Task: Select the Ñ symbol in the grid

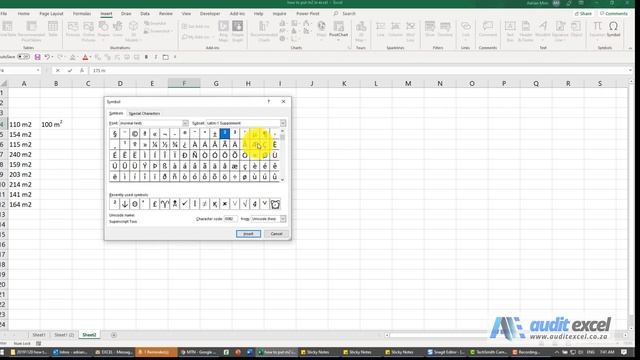Action: coord(195,155)
